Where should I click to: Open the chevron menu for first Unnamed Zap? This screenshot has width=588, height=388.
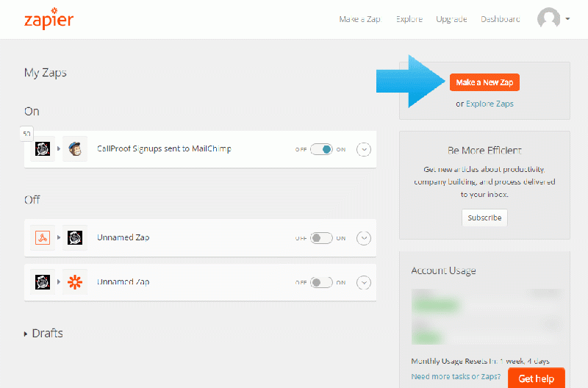coord(364,238)
